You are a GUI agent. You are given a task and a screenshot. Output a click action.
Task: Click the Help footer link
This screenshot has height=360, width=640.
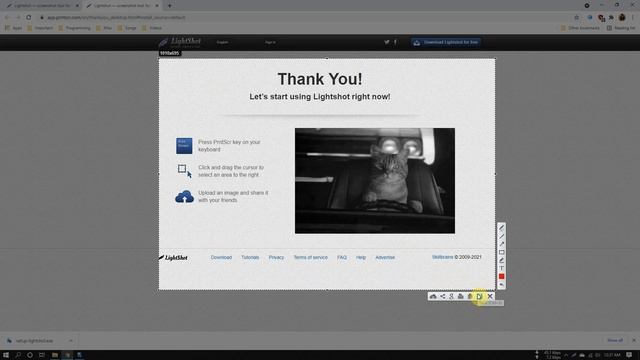coord(361,258)
